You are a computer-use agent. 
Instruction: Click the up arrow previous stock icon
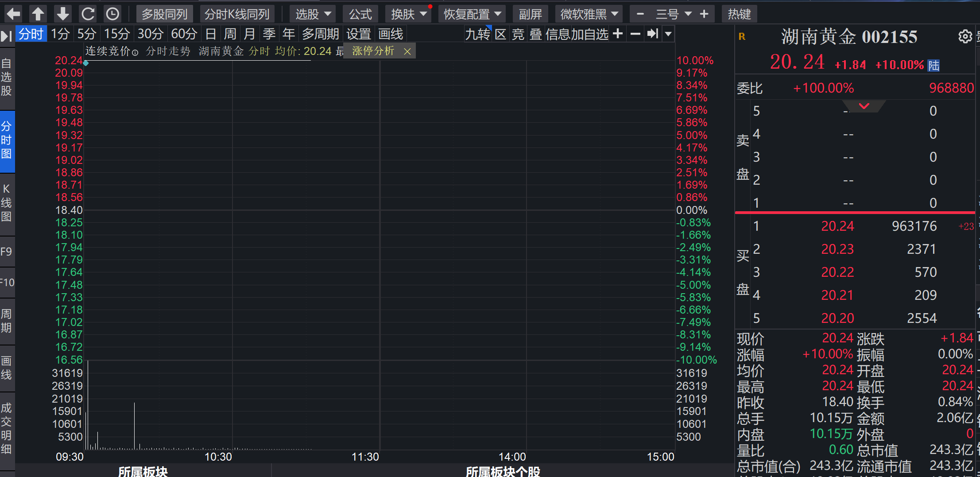[38, 14]
